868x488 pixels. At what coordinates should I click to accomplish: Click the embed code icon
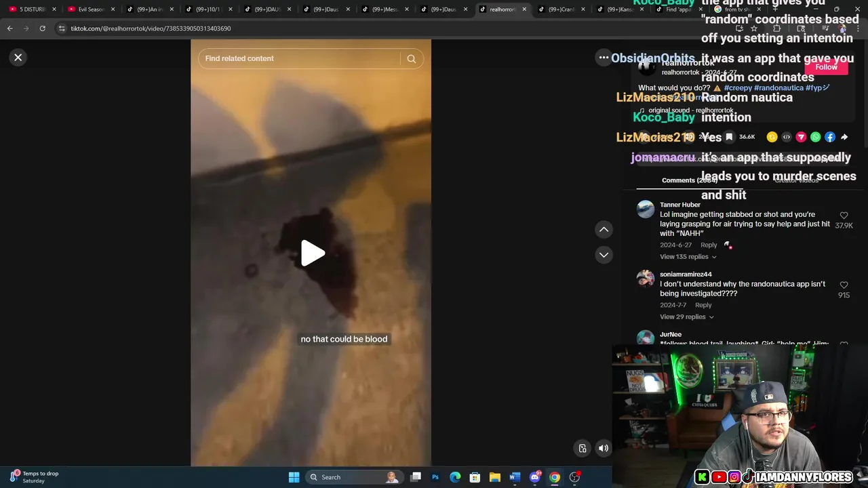(x=787, y=137)
